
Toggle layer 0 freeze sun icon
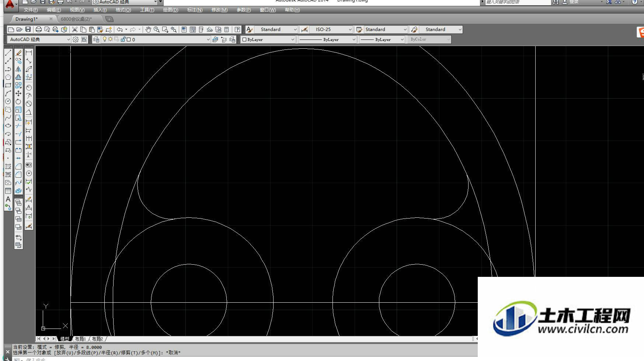pyautogui.click(x=110, y=39)
